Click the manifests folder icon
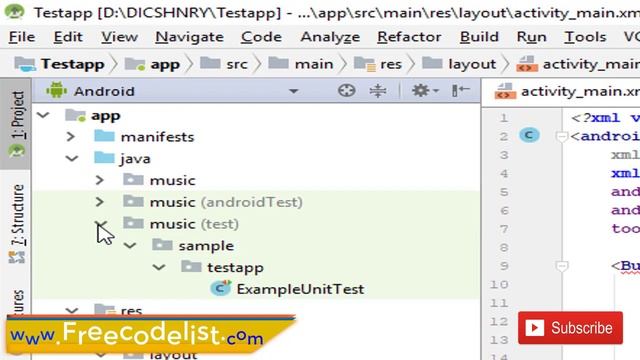640x360 pixels. 104,136
